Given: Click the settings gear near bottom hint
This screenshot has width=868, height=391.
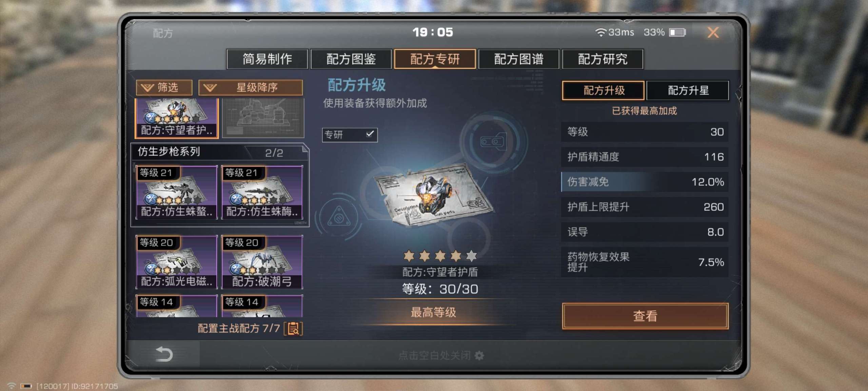Looking at the screenshot, I should (x=479, y=356).
